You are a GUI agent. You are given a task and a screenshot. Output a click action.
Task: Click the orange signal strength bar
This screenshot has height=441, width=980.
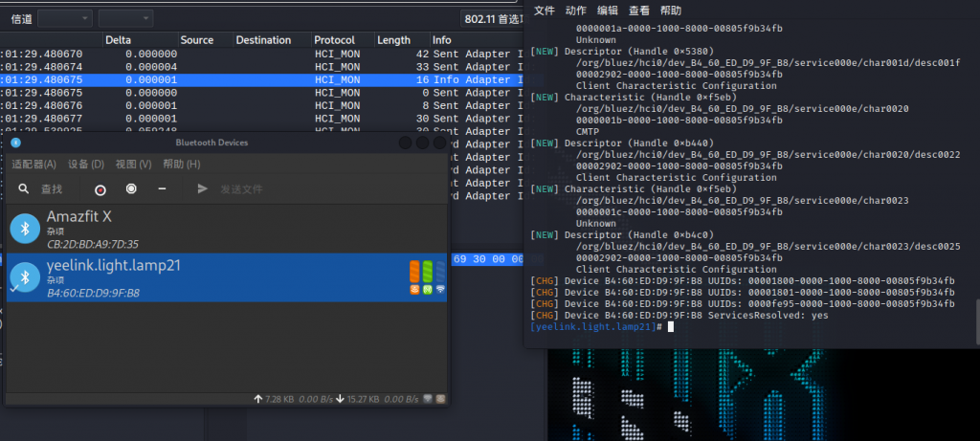coord(414,272)
